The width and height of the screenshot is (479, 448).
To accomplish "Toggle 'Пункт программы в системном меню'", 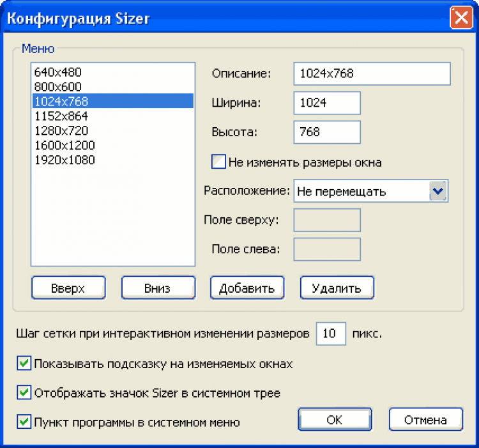I will (x=24, y=422).
